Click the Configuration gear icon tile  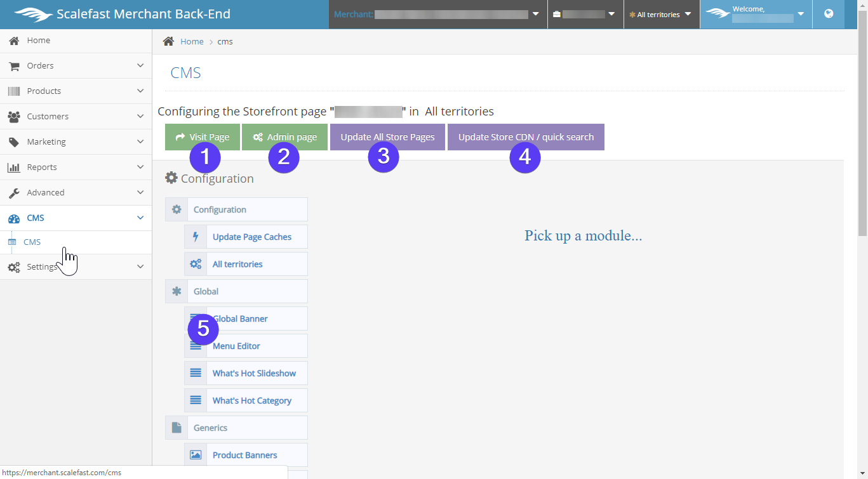click(x=177, y=209)
